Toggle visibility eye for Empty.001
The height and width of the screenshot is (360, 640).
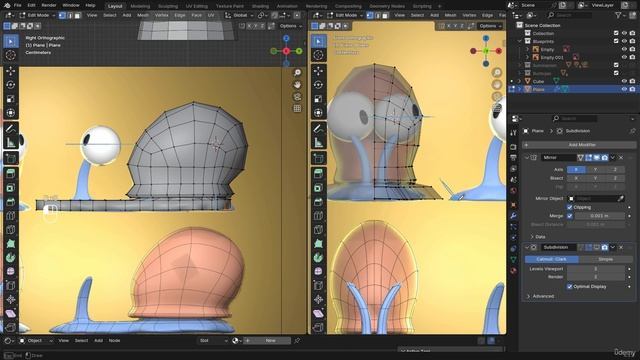click(624, 57)
